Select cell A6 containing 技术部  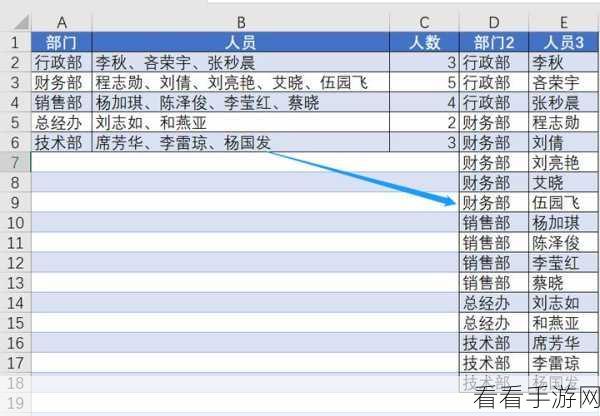coord(62,142)
